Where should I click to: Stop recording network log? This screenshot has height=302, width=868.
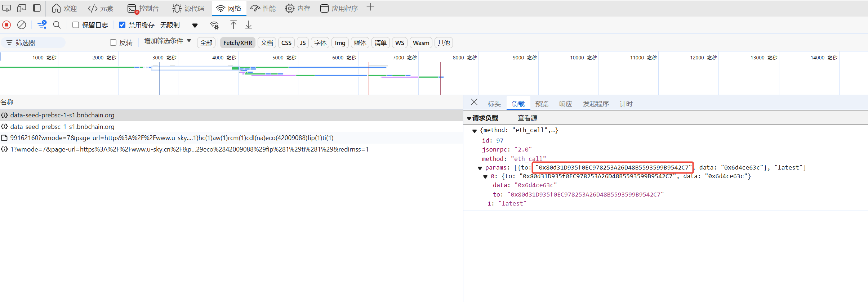6,25
